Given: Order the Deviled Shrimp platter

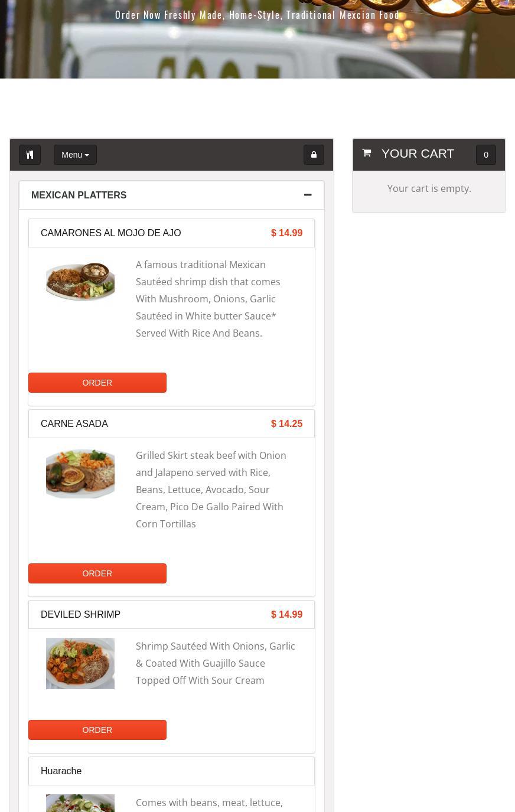Looking at the screenshot, I should tap(97, 730).
